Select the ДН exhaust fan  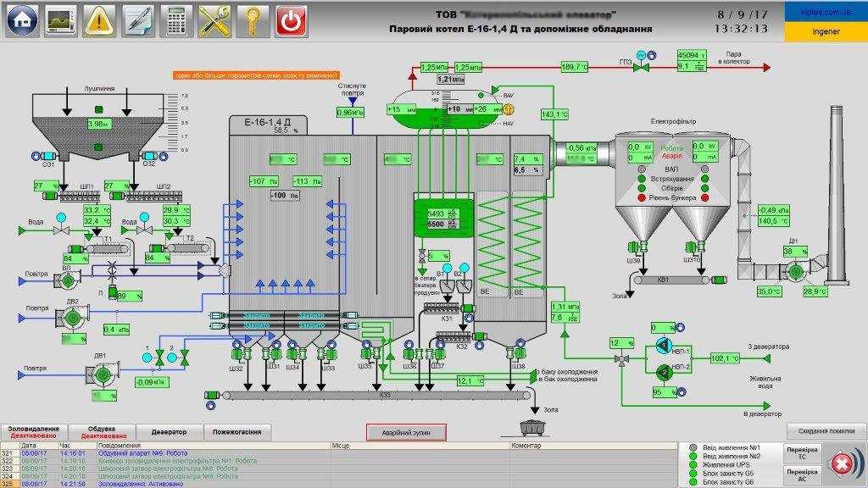point(795,271)
